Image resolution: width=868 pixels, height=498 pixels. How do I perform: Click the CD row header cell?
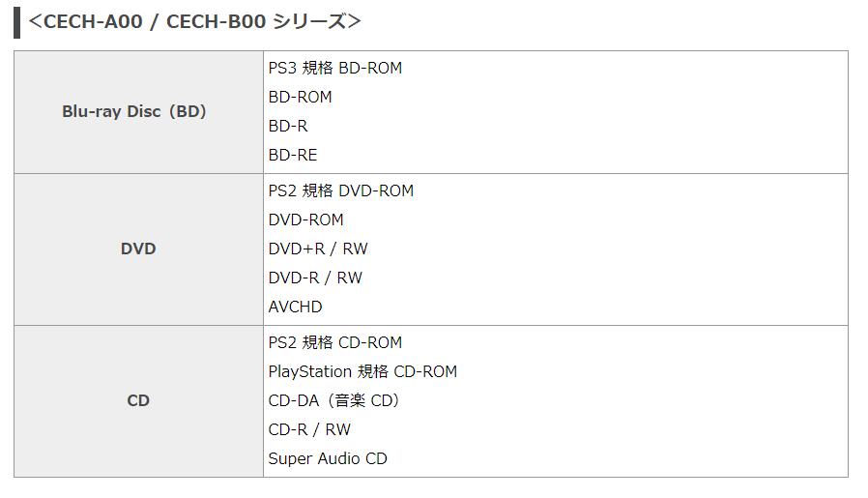click(x=138, y=400)
